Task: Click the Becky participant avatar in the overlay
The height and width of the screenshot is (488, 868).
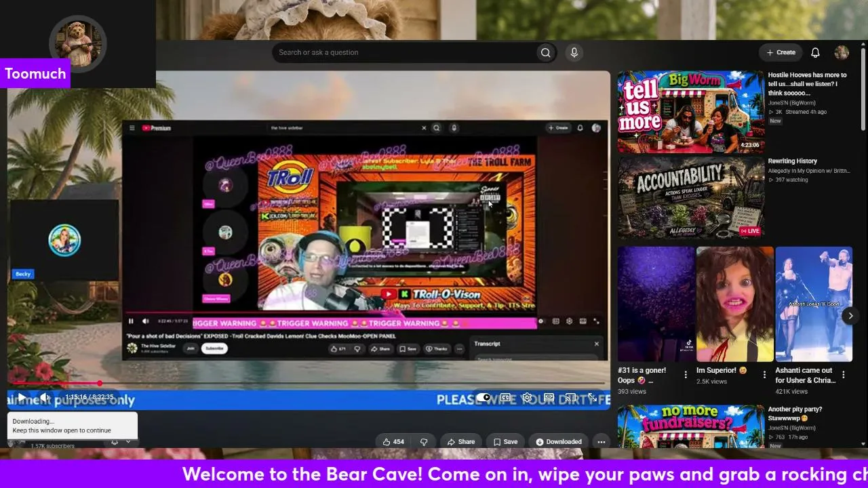Action: tap(64, 240)
